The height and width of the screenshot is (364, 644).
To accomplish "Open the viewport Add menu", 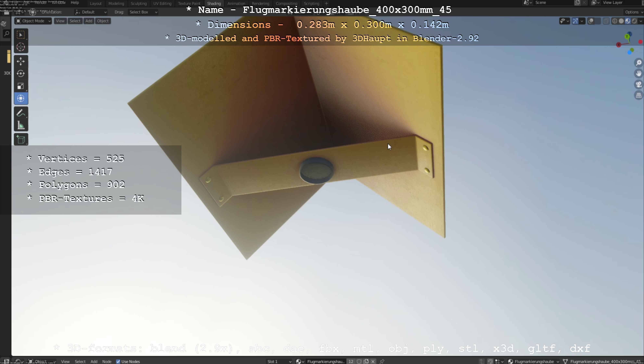I will (x=89, y=21).
